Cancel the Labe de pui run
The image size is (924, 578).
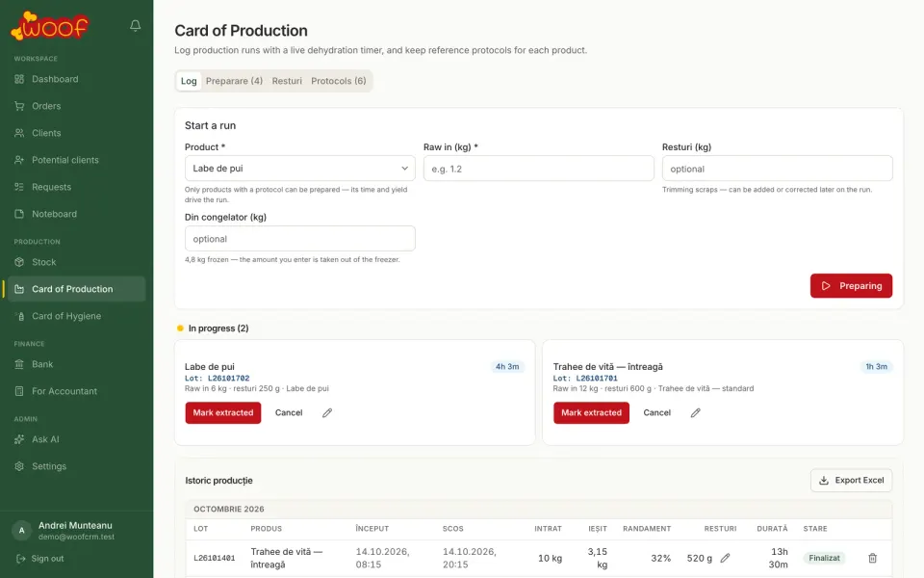point(289,413)
